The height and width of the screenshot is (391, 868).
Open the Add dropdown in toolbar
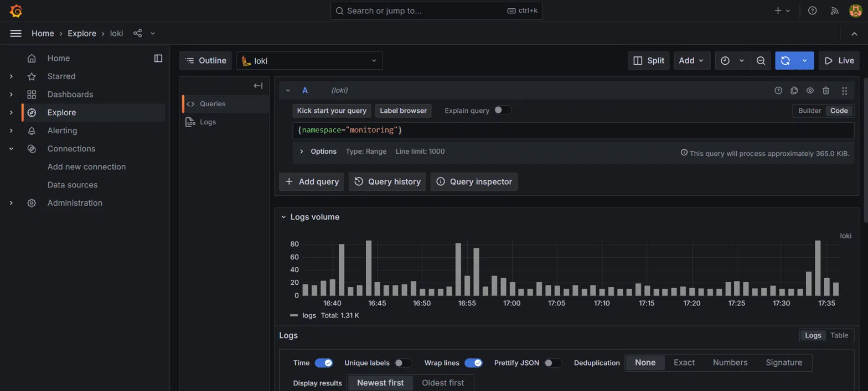[x=692, y=61]
